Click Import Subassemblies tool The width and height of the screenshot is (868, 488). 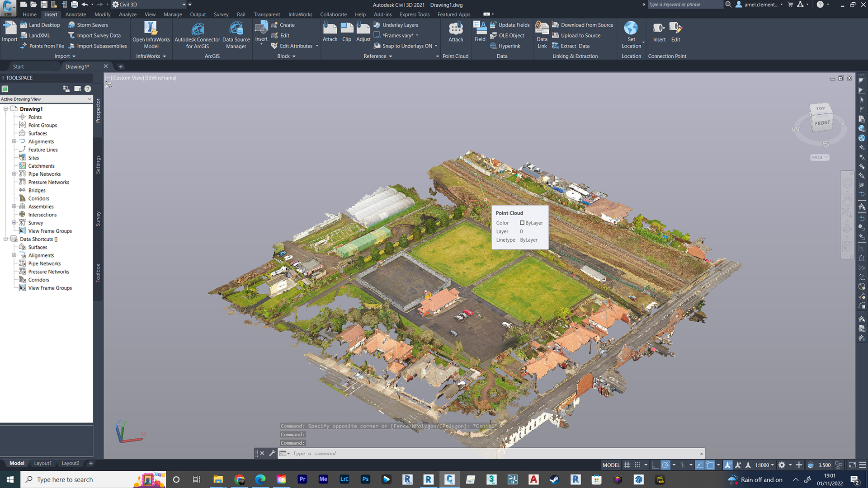(97, 46)
